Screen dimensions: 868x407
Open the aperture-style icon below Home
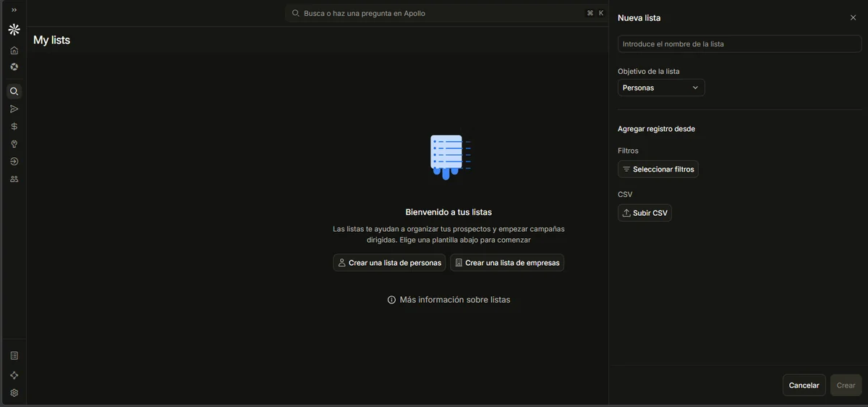point(14,67)
